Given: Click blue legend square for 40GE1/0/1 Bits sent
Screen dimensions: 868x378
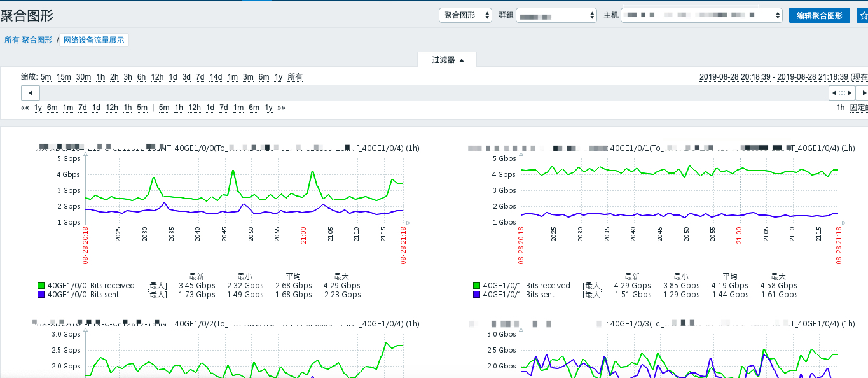Looking at the screenshot, I should (x=477, y=295).
